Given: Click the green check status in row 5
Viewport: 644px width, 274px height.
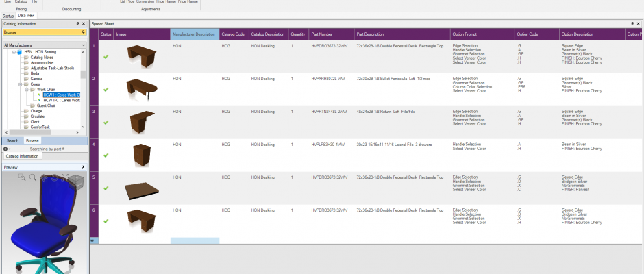Looking at the screenshot, I should pyautogui.click(x=106, y=188).
